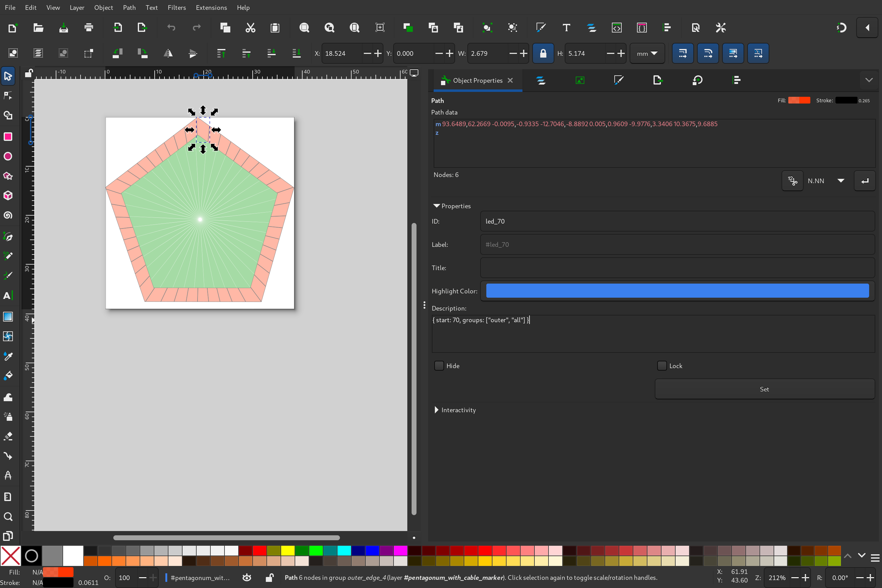Click the blue Highlight Color swatch
Image resolution: width=882 pixels, height=588 pixels.
pyautogui.click(x=677, y=291)
